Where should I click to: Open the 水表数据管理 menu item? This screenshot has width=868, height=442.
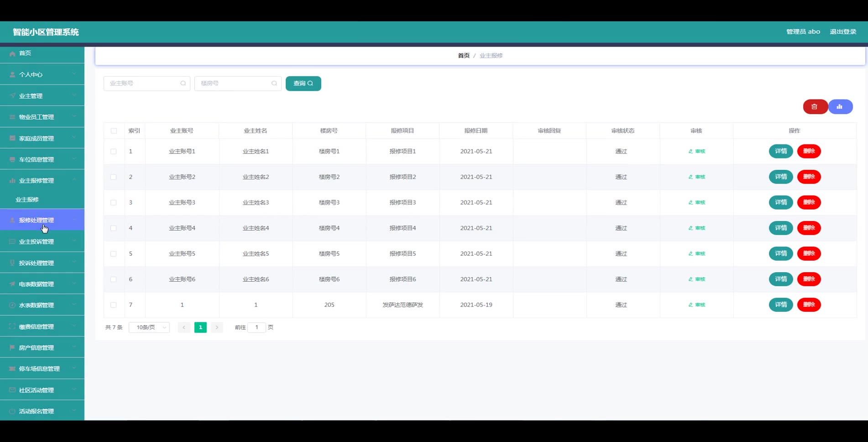42,305
